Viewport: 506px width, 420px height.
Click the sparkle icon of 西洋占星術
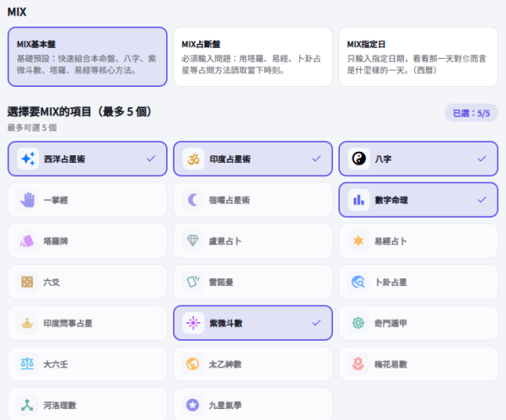(x=28, y=159)
